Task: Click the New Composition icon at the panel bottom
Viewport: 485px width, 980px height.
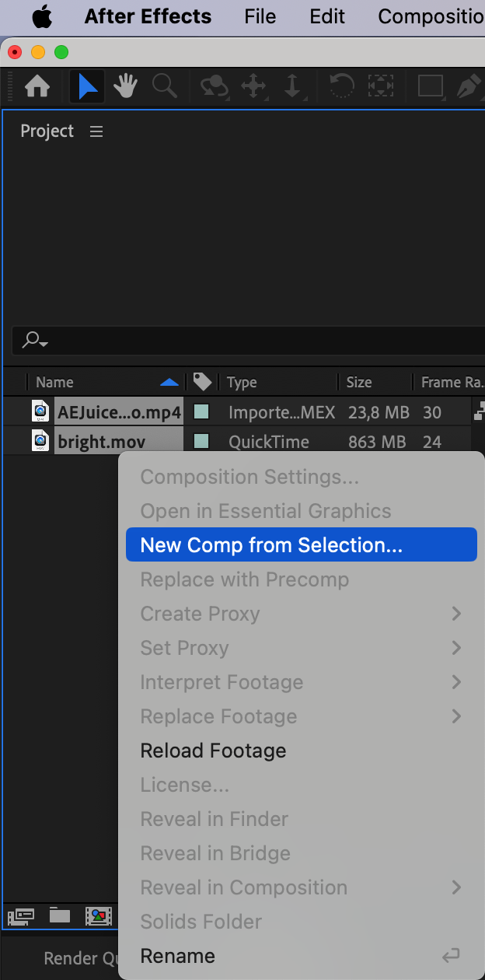Action: tap(99, 915)
